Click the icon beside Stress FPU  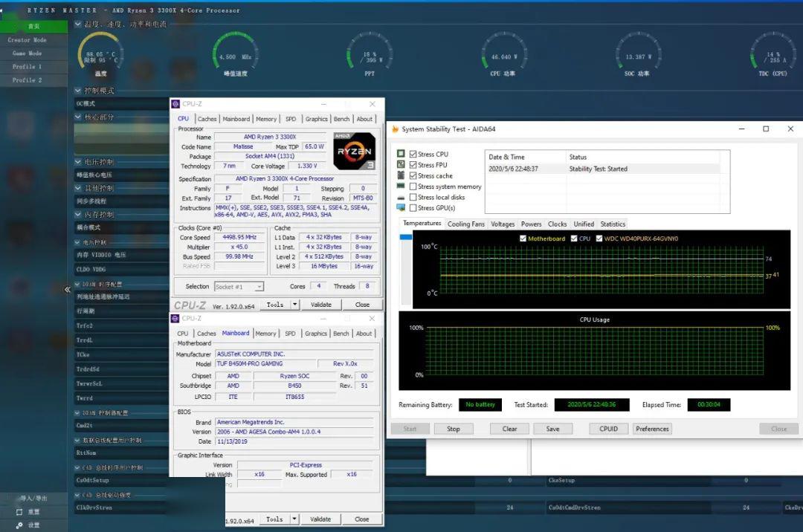(x=401, y=165)
